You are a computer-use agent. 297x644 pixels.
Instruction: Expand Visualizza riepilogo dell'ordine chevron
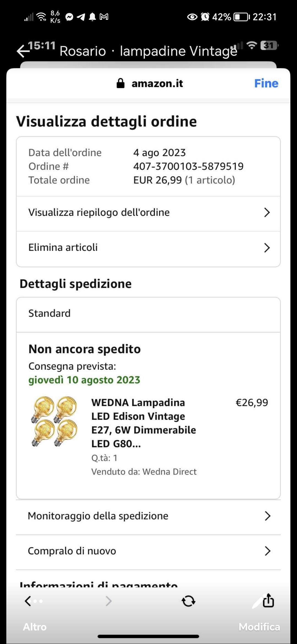[x=267, y=212]
